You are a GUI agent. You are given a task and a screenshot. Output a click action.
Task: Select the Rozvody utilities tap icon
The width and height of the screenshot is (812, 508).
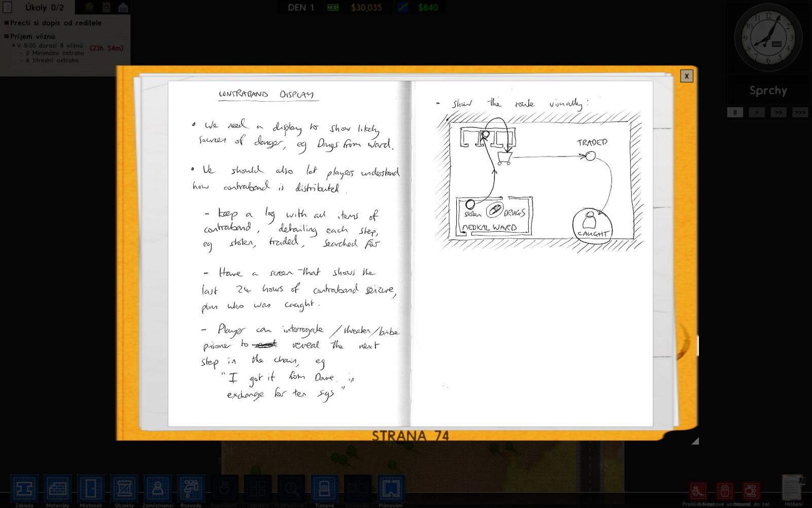[x=191, y=489]
